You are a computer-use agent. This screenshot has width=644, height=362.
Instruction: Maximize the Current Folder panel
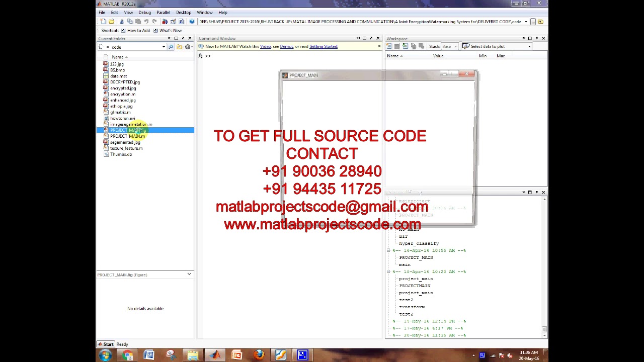tap(176, 38)
